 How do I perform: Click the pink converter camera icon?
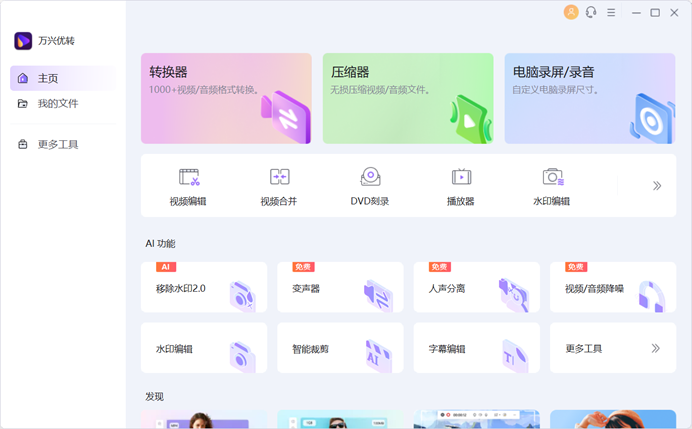[286, 116]
